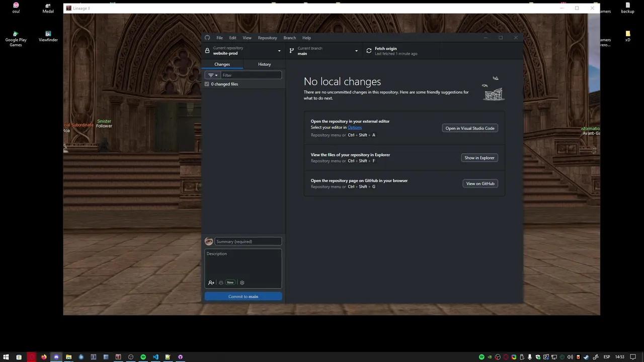Click Commit to main button

(x=243, y=297)
